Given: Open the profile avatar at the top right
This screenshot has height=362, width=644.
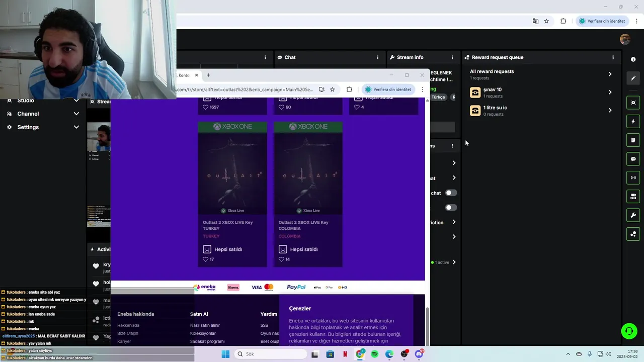Looking at the screenshot, I should tap(625, 39).
